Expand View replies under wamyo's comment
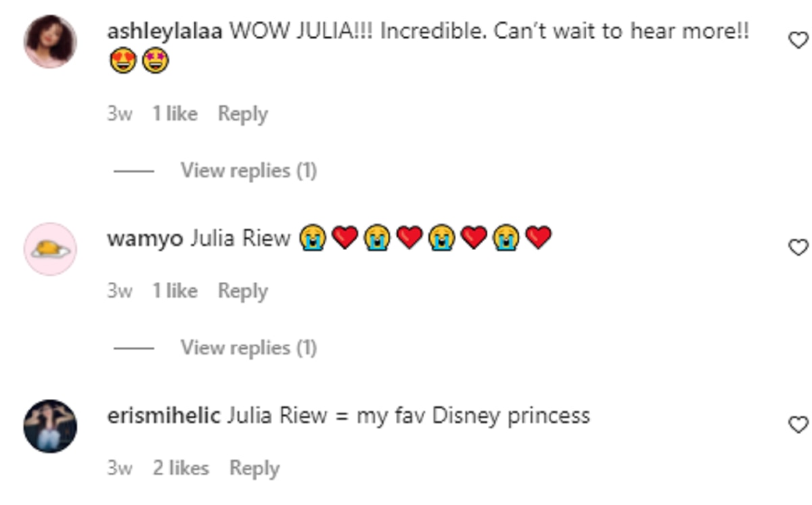The image size is (812, 505). [248, 347]
